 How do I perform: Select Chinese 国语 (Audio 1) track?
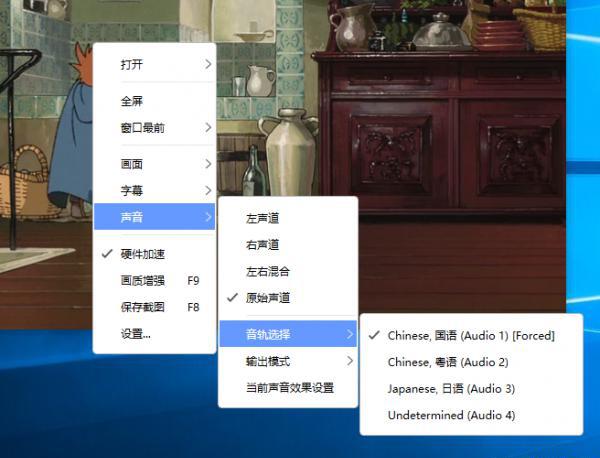[471, 336]
